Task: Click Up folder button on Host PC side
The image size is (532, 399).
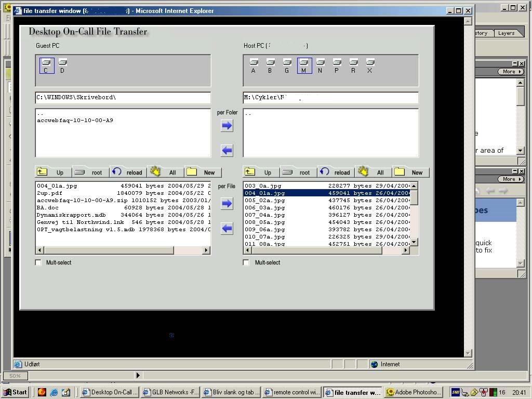Action: tap(261, 172)
